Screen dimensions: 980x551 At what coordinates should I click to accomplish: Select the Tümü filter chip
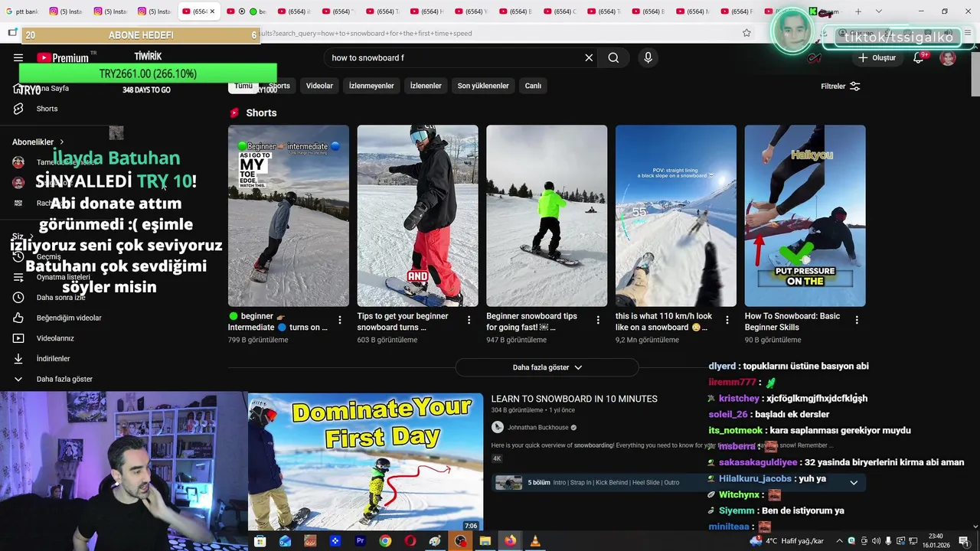click(243, 86)
